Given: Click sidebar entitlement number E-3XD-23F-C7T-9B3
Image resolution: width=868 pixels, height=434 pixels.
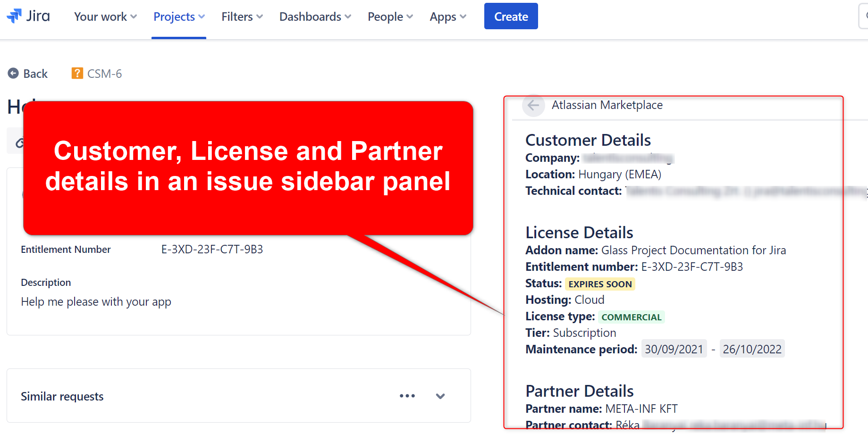Looking at the screenshot, I should coord(692,267).
